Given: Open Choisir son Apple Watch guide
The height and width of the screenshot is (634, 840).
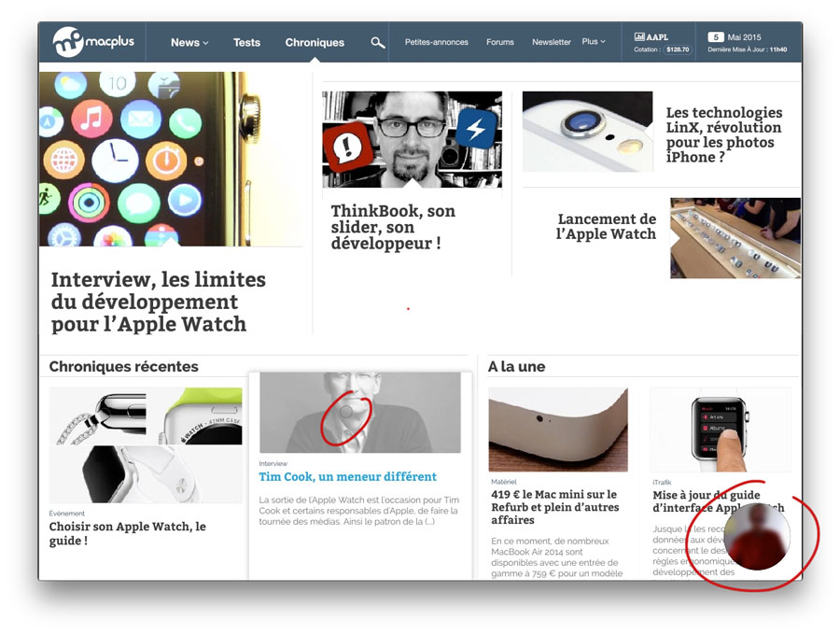Looking at the screenshot, I should click(x=128, y=533).
